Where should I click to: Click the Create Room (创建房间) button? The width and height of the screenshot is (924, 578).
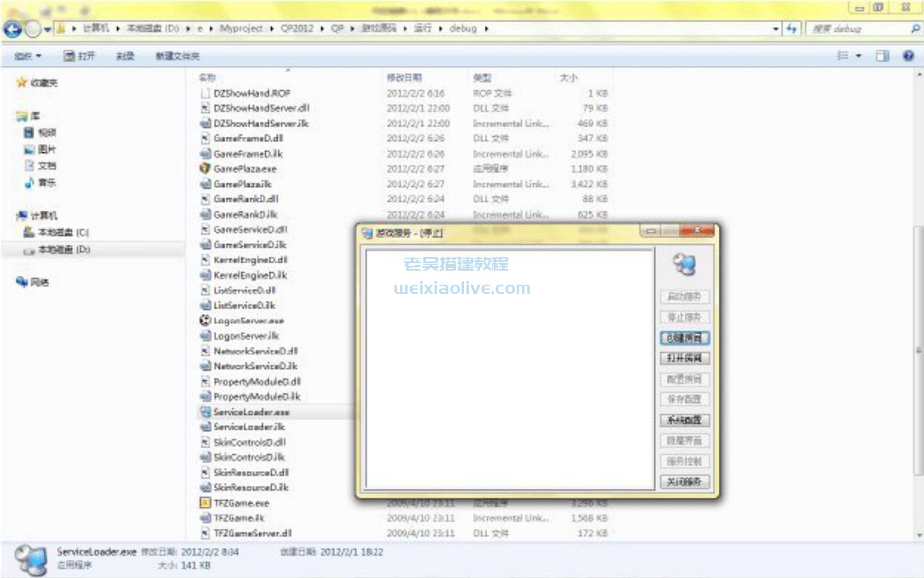684,338
